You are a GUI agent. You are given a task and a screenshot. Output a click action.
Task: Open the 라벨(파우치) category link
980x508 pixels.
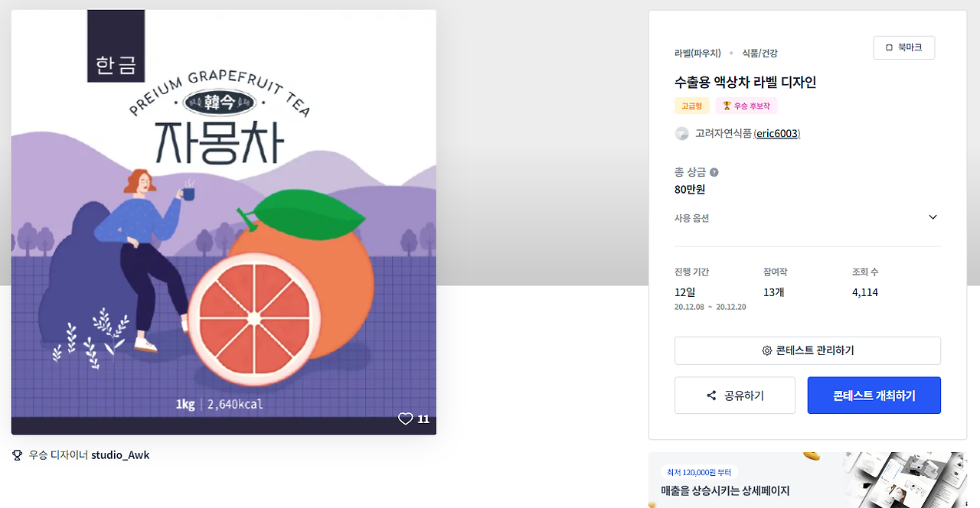tap(697, 54)
